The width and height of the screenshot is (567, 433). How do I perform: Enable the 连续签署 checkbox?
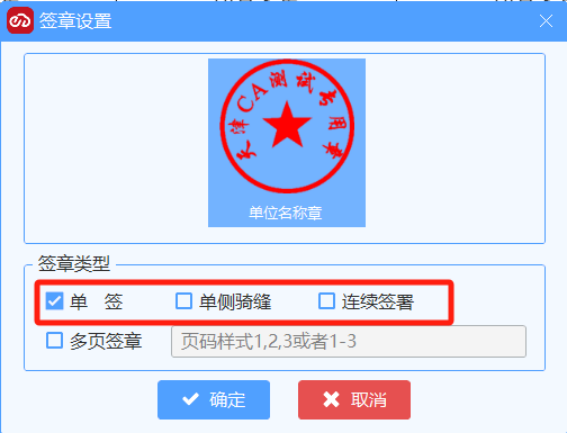click(327, 301)
